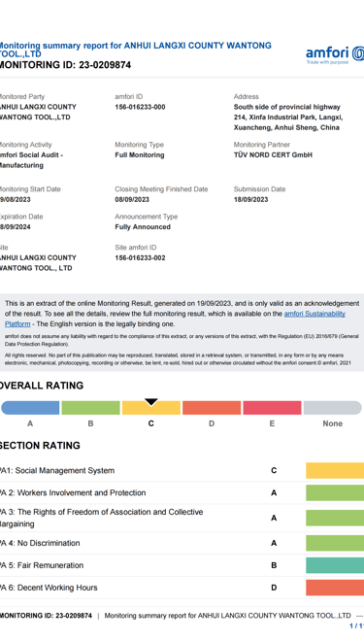The image size is (364, 641).
Task: Click the amfori logo
Action: pos(335,55)
